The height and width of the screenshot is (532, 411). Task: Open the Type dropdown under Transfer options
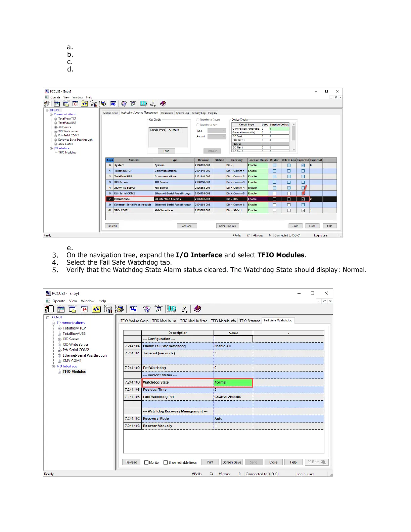(x=217, y=131)
